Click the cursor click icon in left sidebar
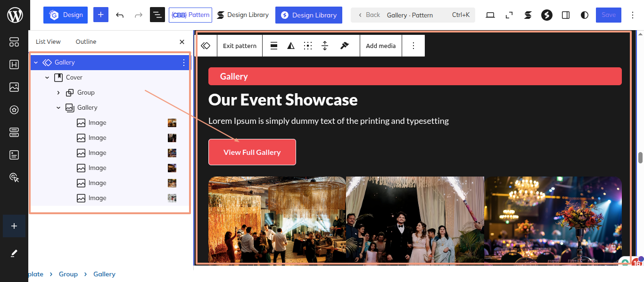Screen dimensions: 644x282 point(14,177)
